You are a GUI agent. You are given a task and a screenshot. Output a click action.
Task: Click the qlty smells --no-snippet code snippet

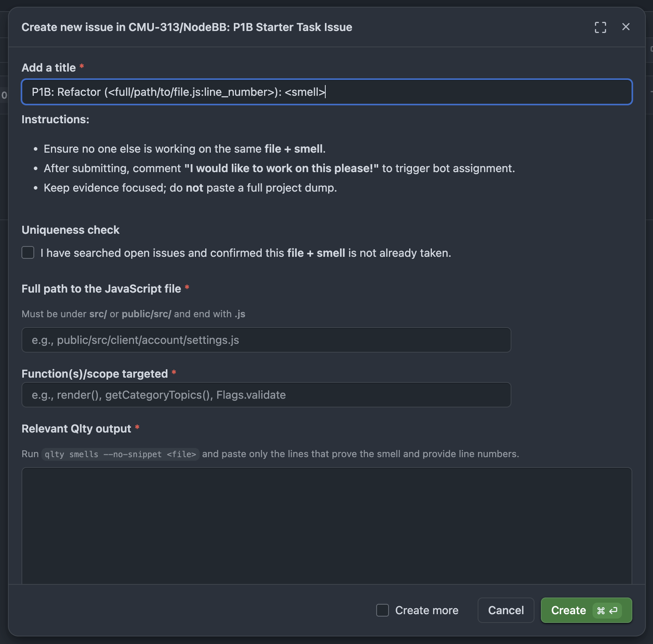[120, 454]
